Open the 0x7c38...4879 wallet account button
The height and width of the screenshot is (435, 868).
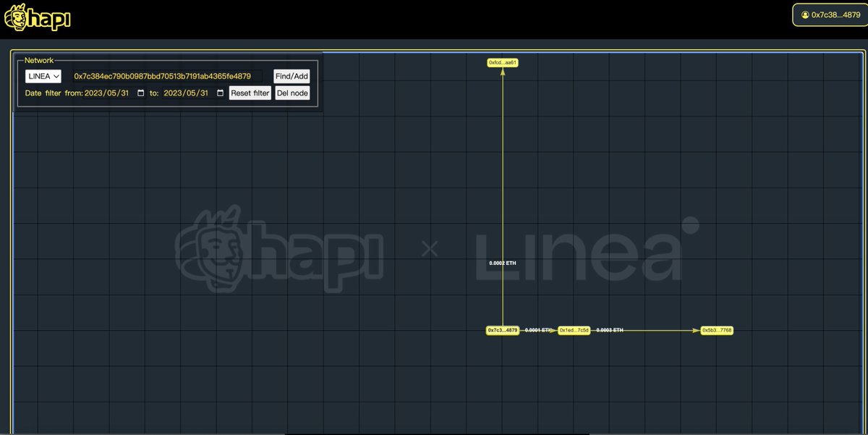coord(830,14)
